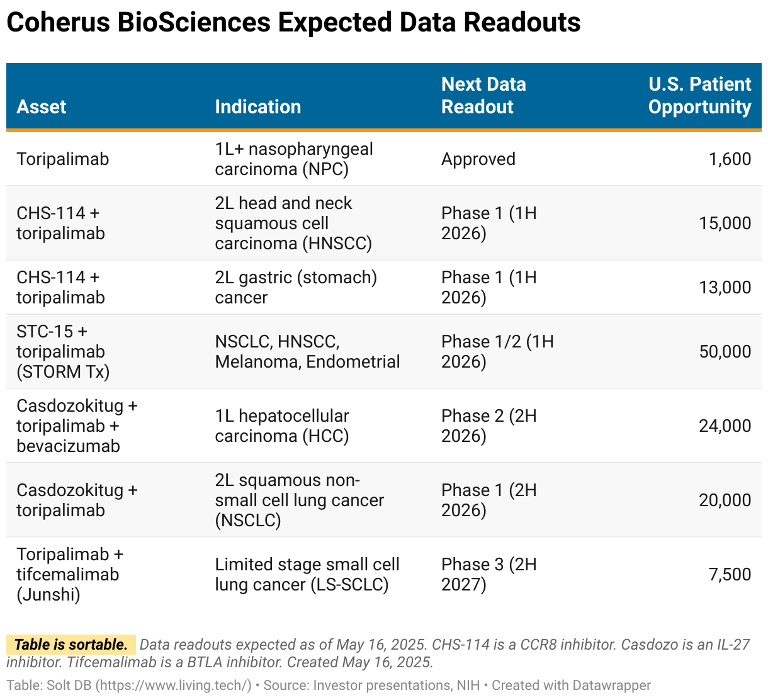Click the 1,600 patient opportunity value
The width and height of the screenshot is (768, 700).
730,159
